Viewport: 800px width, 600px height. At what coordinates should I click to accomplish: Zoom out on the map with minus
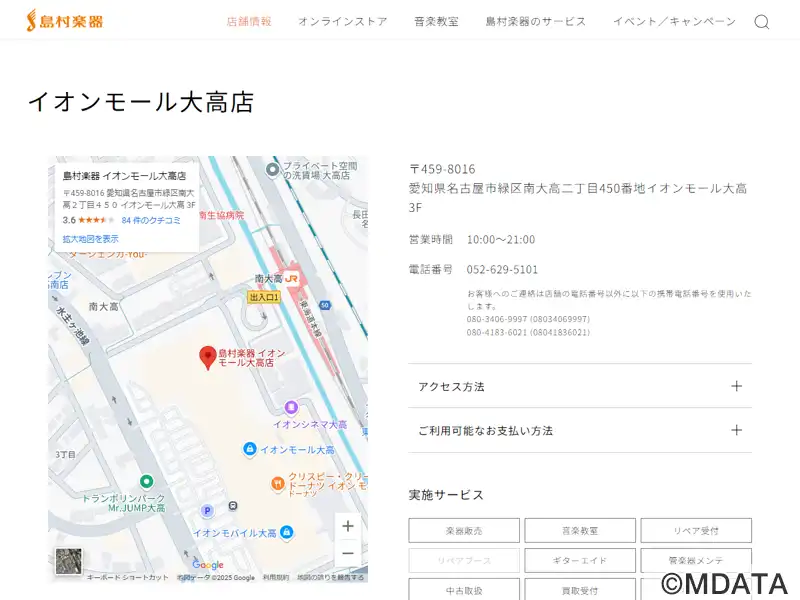(x=348, y=553)
